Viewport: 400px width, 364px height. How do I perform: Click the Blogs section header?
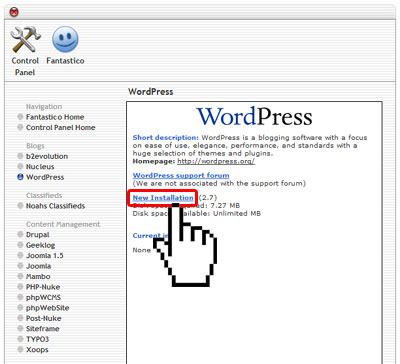click(35, 146)
